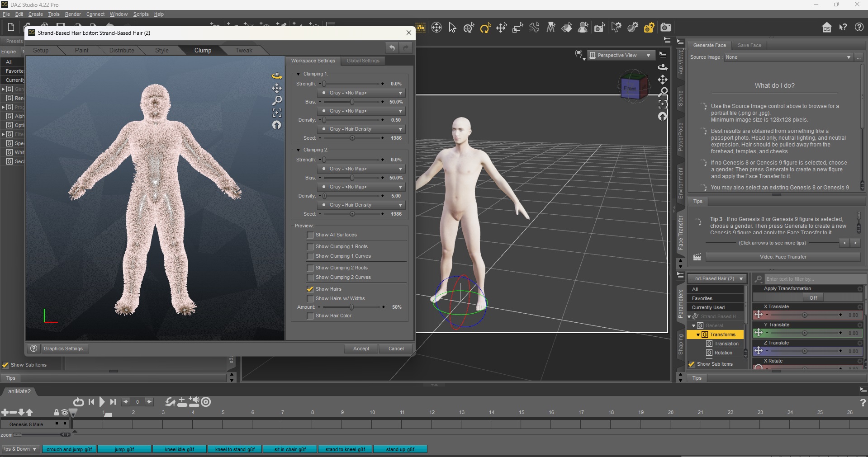Jump to aniMate2 timeline start
The height and width of the screenshot is (457, 868).
point(91,402)
